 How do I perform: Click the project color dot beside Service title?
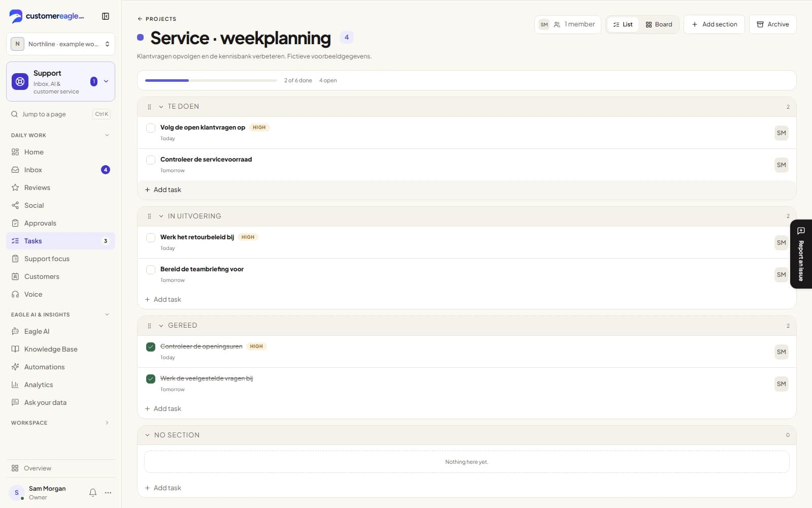(x=141, y=38)
